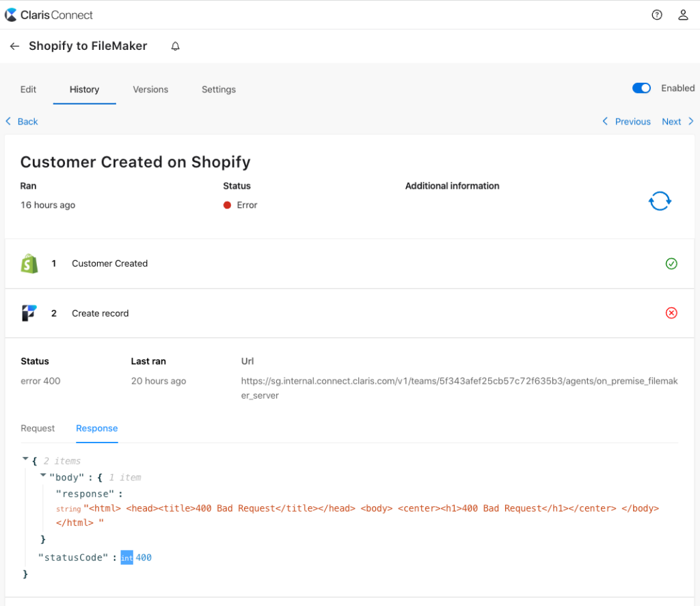Open the user account profile icon
This screenshot has height=606, width=700.
coord(683,15)
